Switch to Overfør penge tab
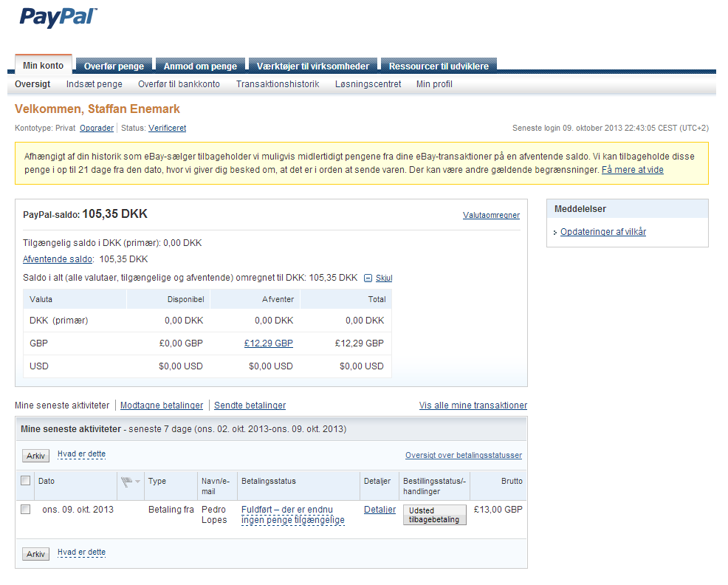Image resolution: width=728 pixels, height=585 pixels. [x=114, y=66]
